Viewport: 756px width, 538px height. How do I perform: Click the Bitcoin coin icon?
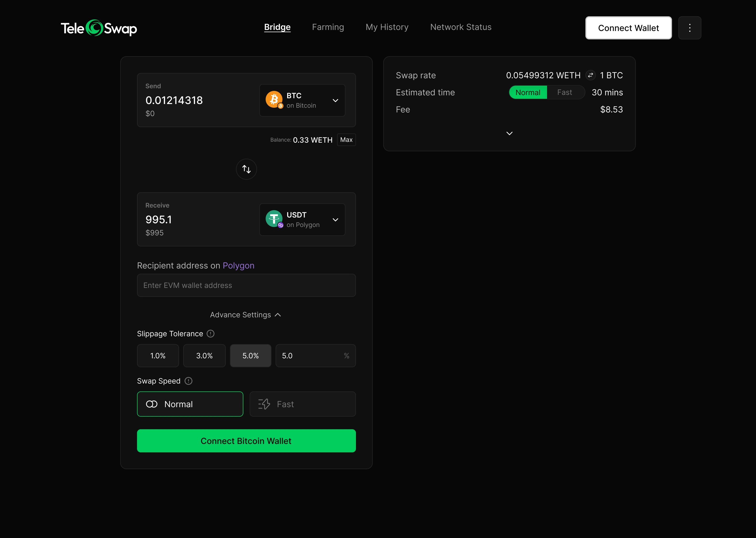(x=274, y=99)
